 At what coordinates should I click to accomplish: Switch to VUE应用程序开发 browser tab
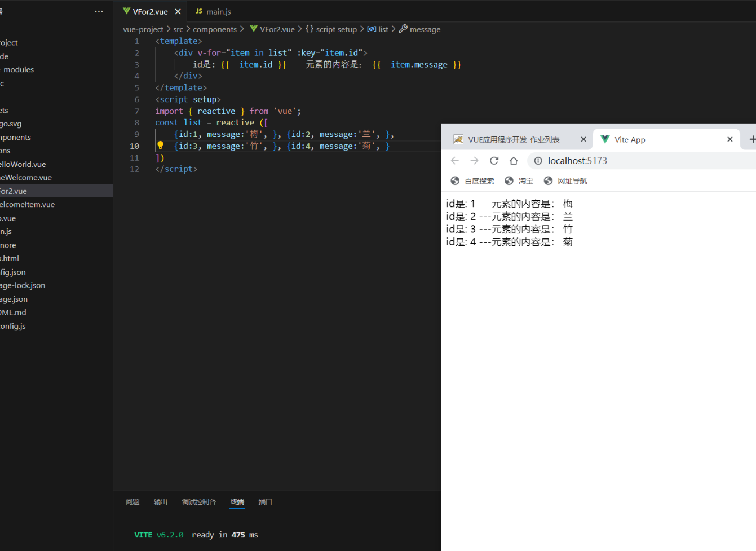(514, 139)
